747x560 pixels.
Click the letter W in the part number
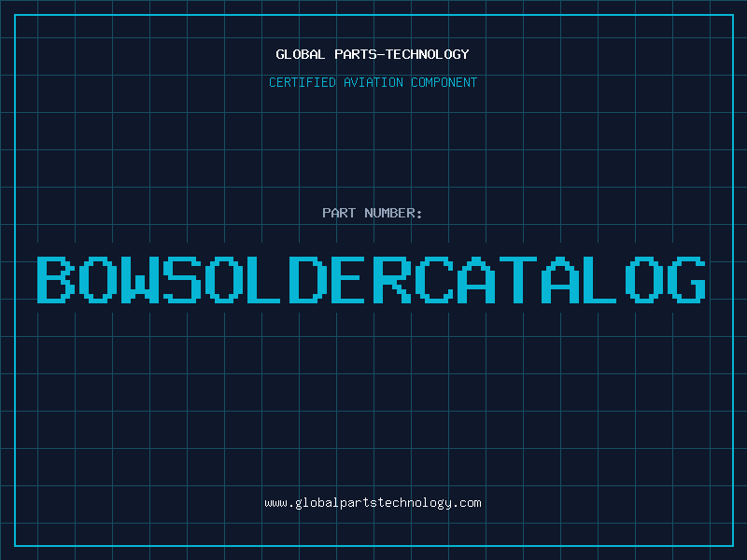point(141,280)
